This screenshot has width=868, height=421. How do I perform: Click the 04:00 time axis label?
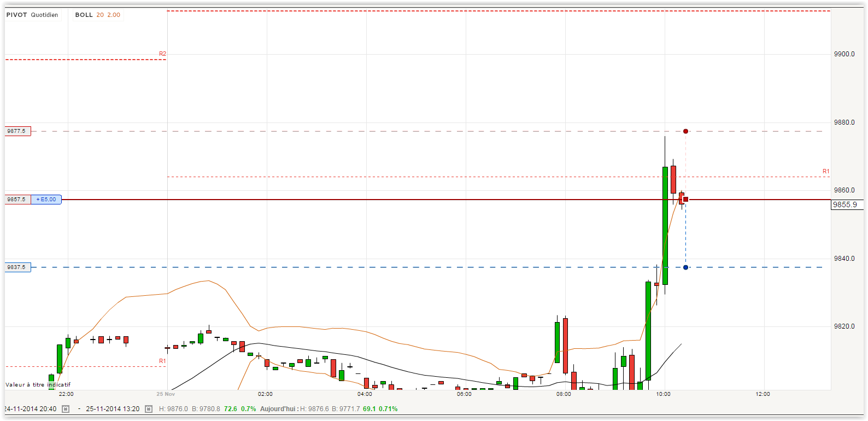pyautogui.click(x=365, y=394)
